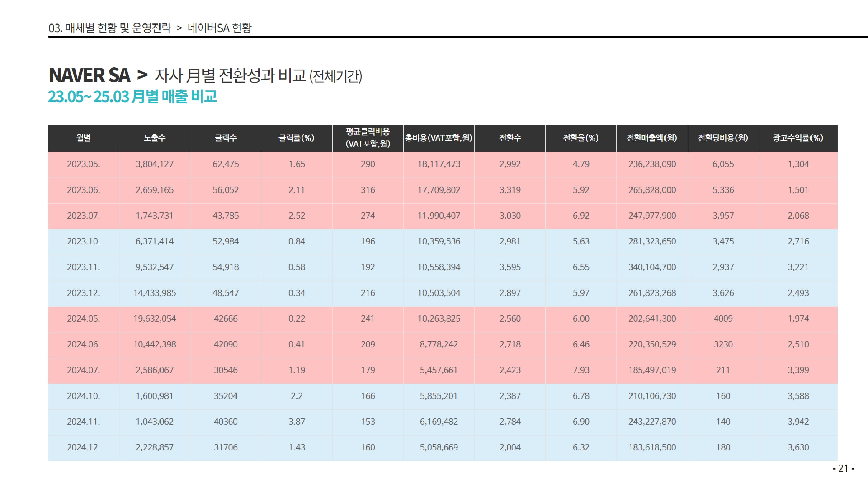
Task: Click total cost value '18,117,473'
Action: [439, 164]
